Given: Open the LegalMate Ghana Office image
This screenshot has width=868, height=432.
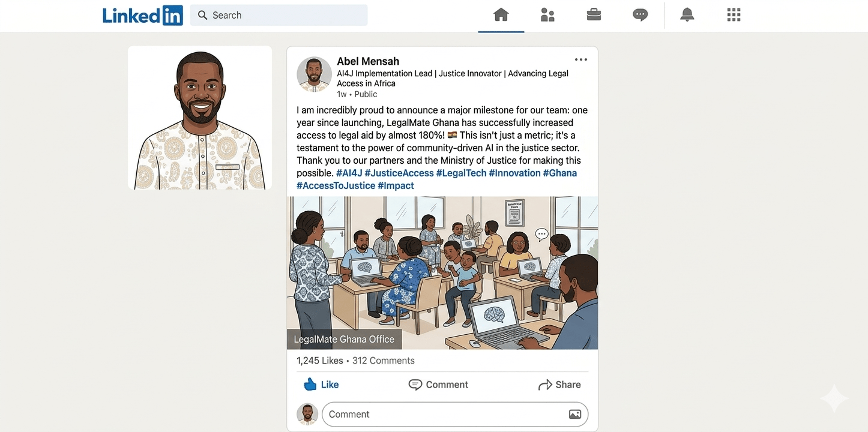Looking at the screenshot, I should coord(442,273).
